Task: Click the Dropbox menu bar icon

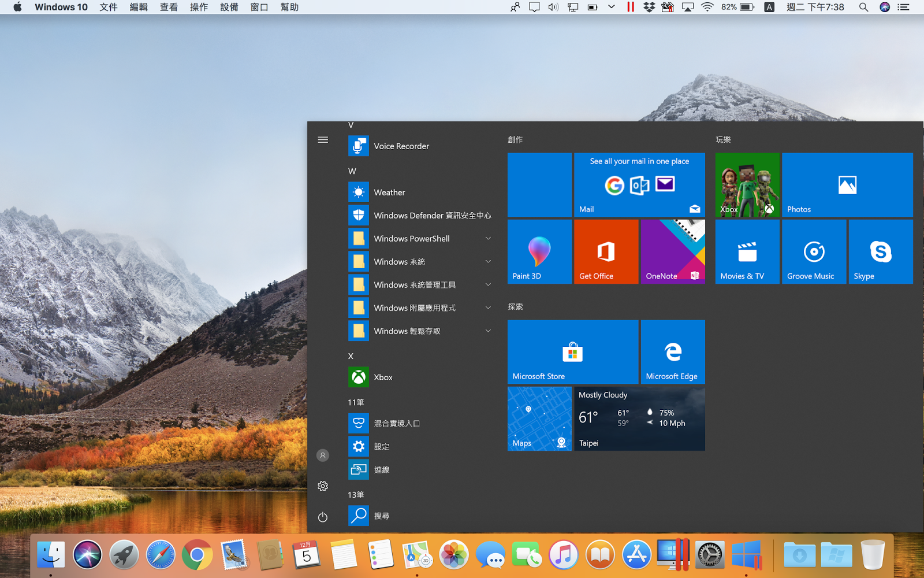Action: point(649,7)
